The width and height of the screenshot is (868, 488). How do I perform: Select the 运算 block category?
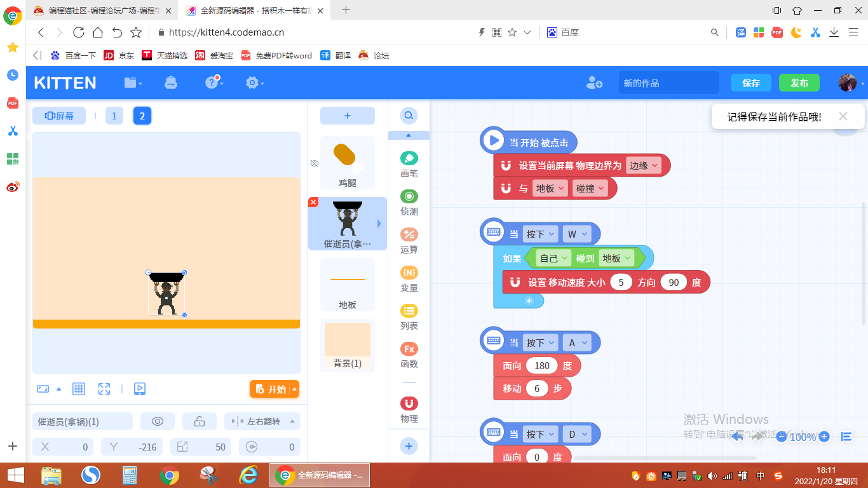tap(409, 240)
